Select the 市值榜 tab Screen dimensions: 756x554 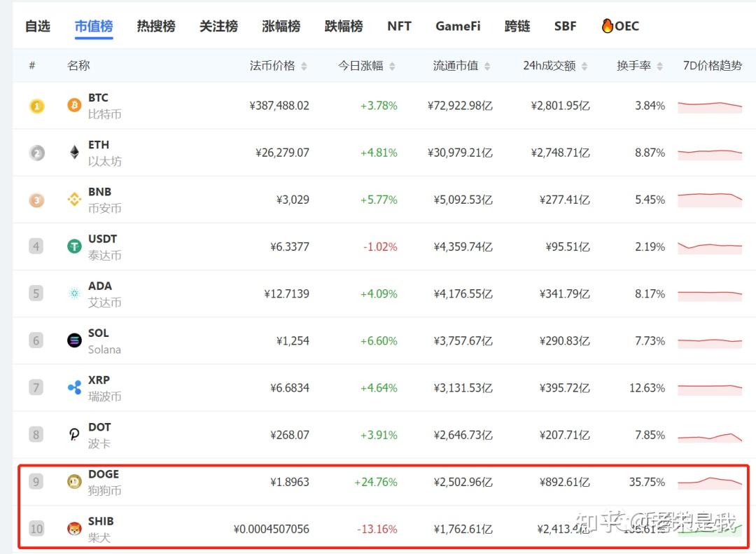tap(94, 26)
